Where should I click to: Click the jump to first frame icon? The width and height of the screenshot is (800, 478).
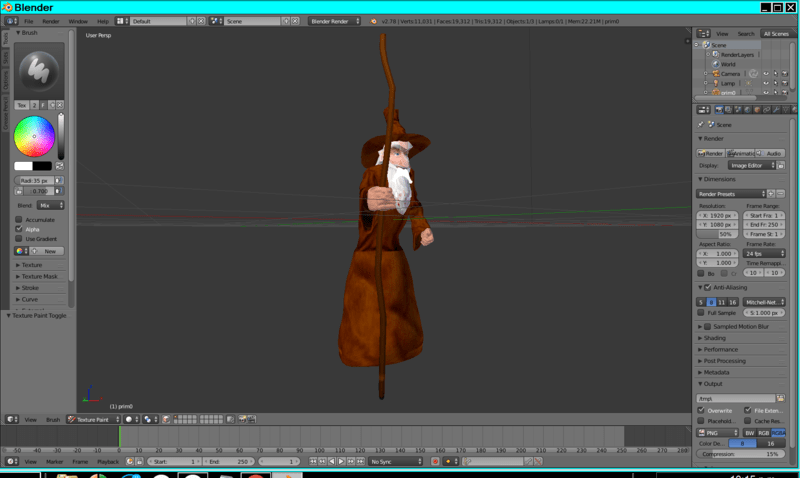tap(314, 461)
